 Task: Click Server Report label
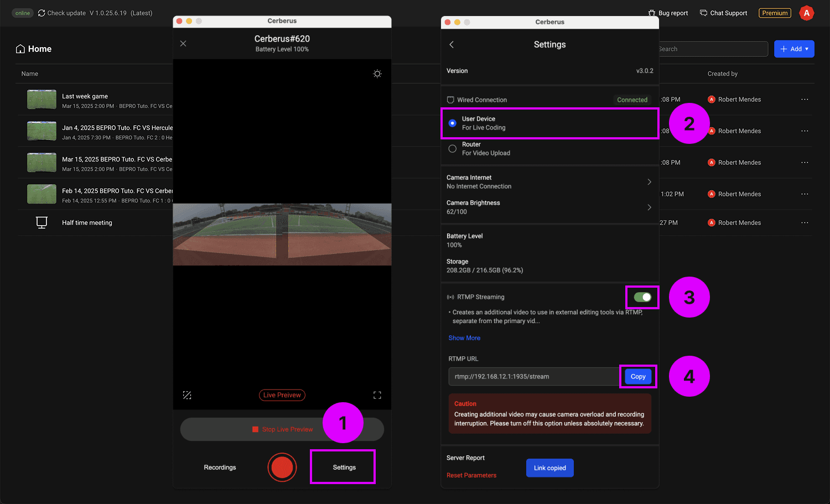(x=465, y=458)
